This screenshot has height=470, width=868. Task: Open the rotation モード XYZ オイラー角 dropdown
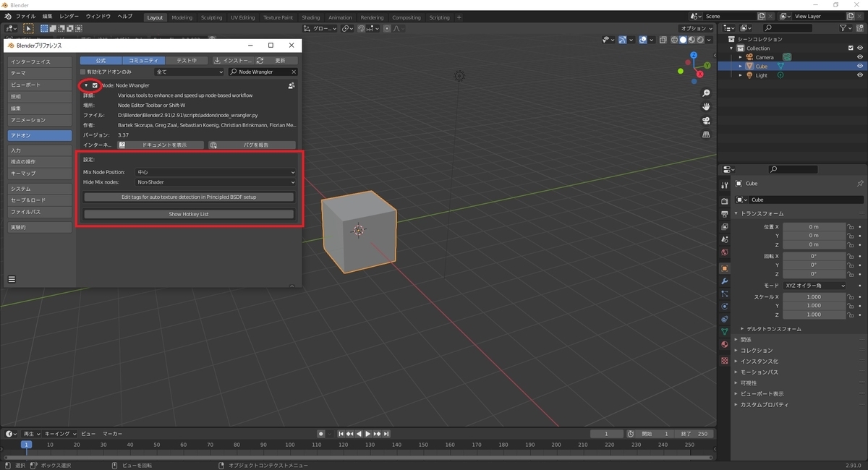click(x=814, y=286)
